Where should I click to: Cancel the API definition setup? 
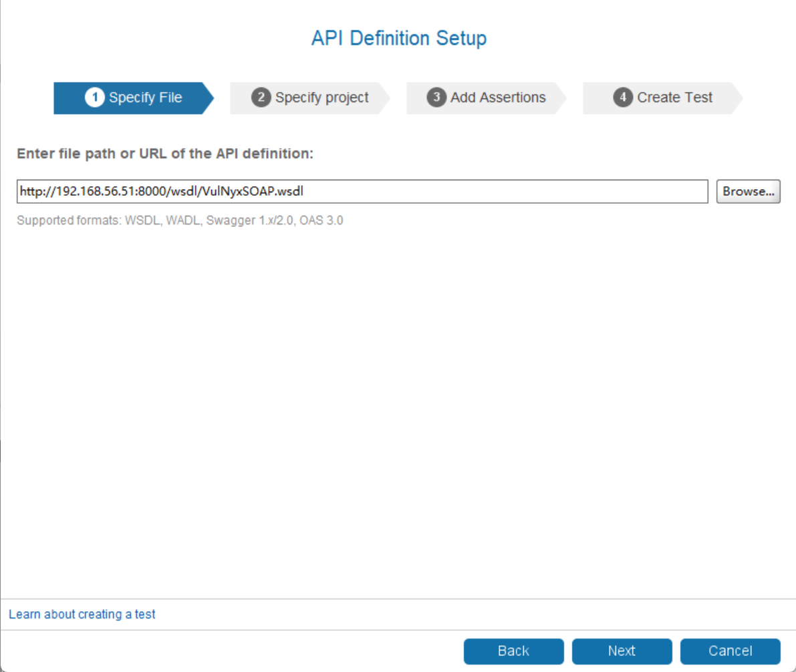pos(730,651)
